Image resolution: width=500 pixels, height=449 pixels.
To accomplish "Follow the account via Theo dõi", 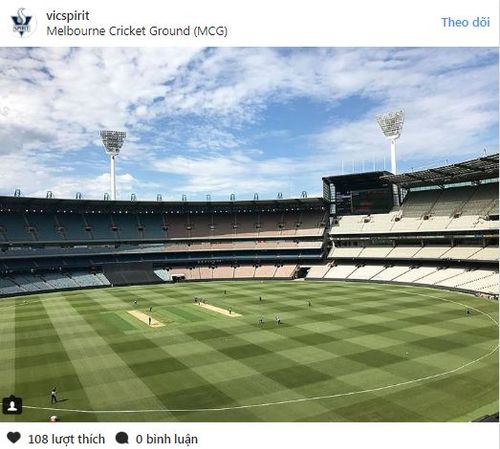I will (465, 22).
